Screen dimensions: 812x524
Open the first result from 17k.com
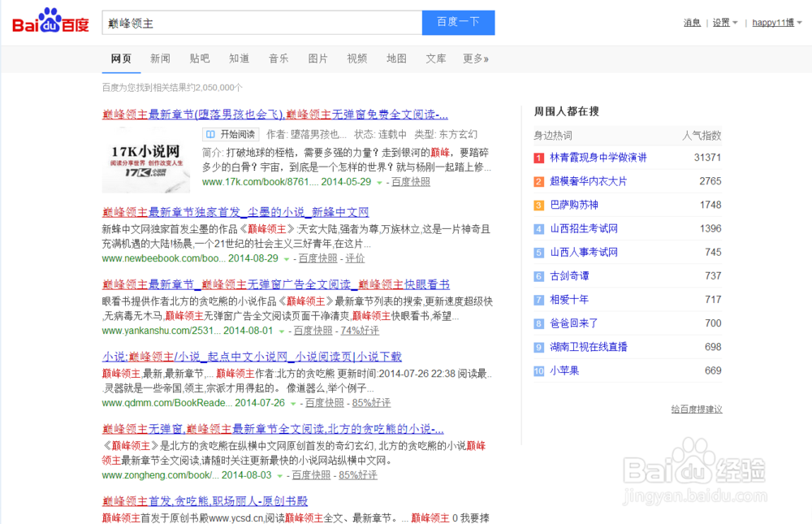(x=275, y=114)
